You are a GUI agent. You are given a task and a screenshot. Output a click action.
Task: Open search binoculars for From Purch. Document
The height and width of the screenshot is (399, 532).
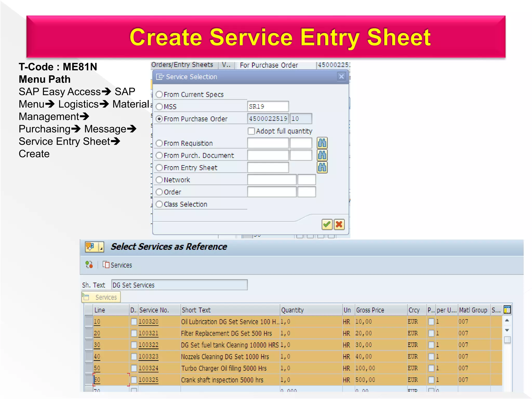click(322, 155)
